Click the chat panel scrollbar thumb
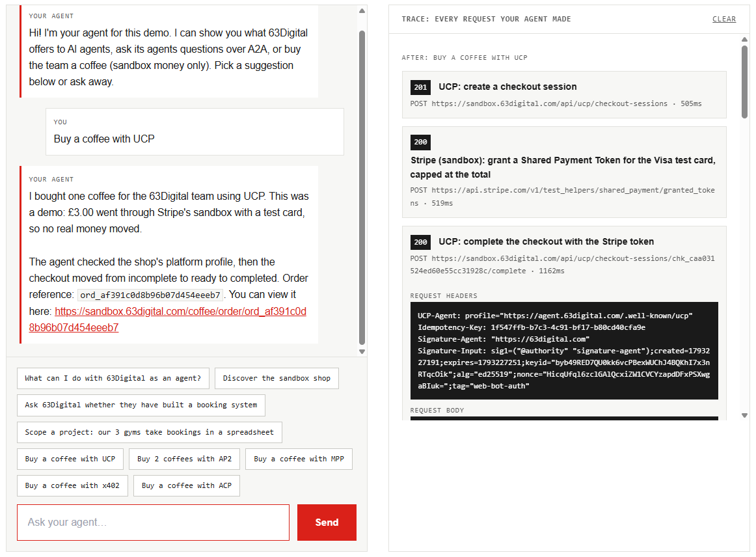The width and height of the screenshot is (756, 557). click(x=362, y=187)
